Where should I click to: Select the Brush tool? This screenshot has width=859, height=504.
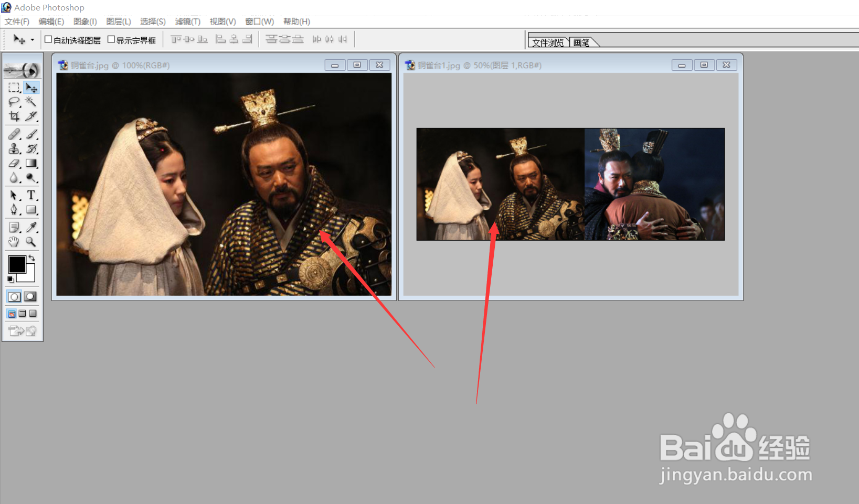click(x=31, y=134)
